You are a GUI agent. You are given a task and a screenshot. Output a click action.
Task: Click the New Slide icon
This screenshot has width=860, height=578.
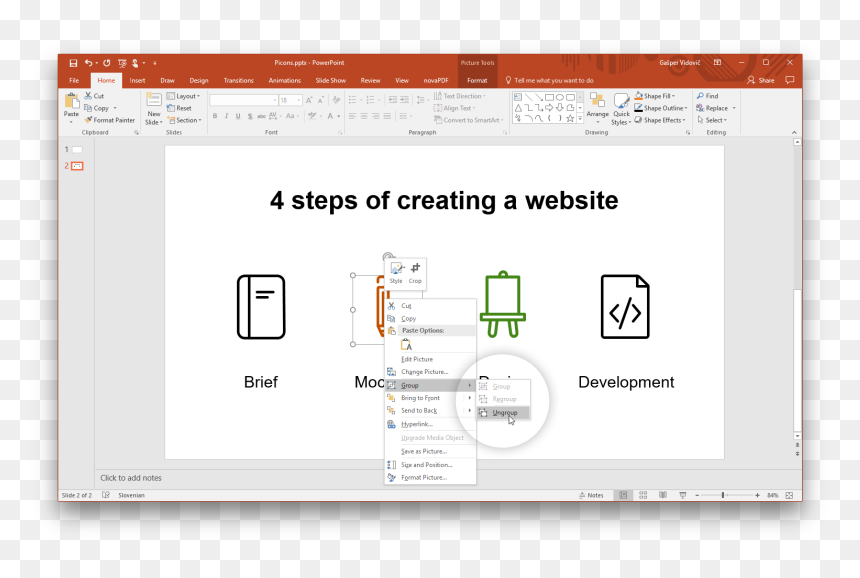point(154,100)
